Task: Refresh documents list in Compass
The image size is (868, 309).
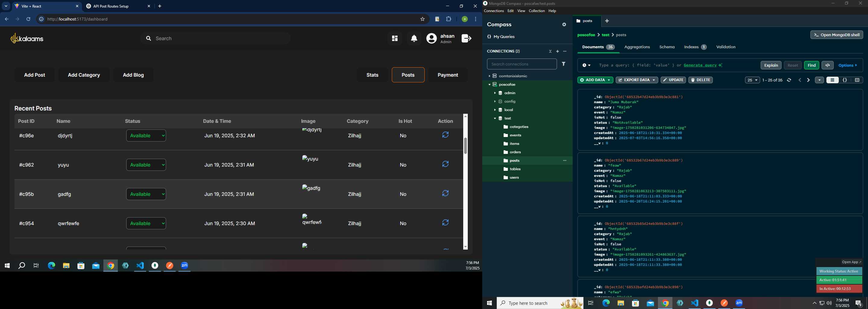Action: 789,80
